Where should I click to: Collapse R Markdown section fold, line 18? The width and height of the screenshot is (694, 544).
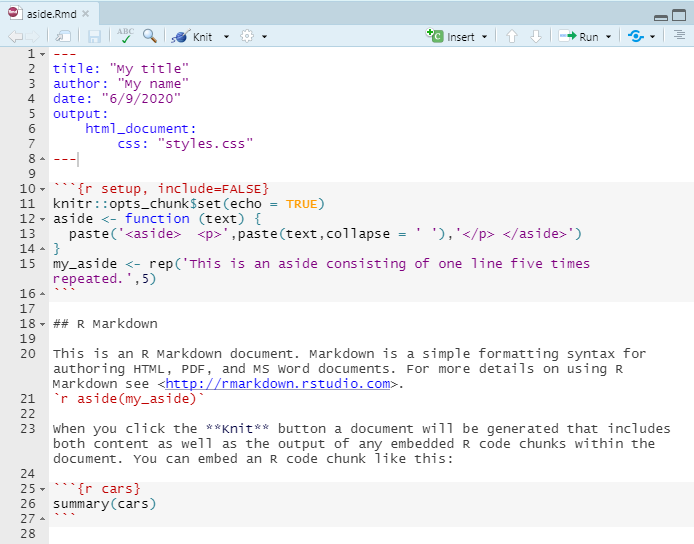42,324
